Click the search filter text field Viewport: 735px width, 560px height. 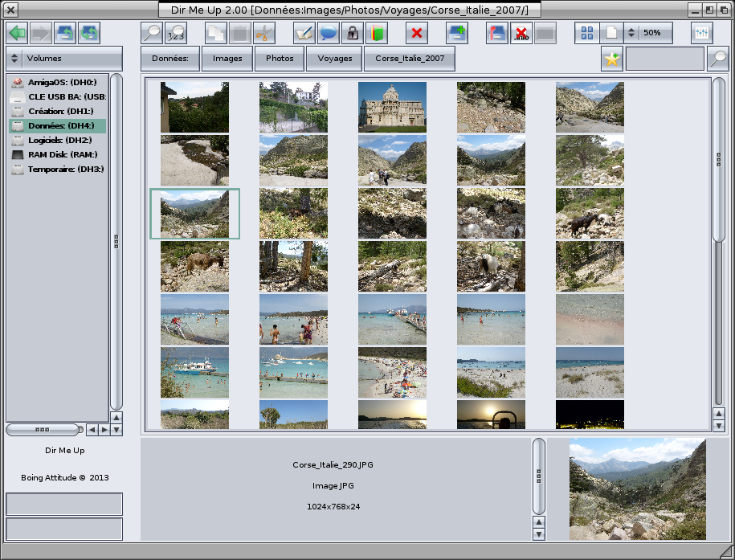[664, 59]
